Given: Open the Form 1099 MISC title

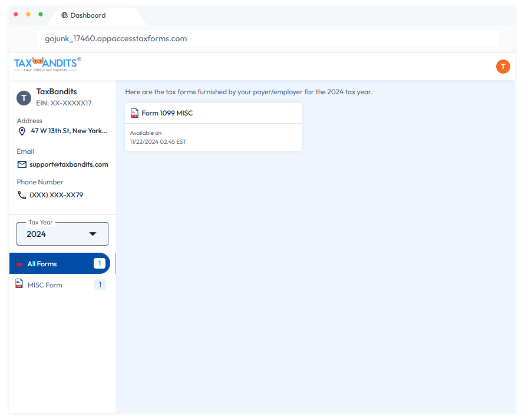Looking at the screenshot, I should click(x=167, y=113).
